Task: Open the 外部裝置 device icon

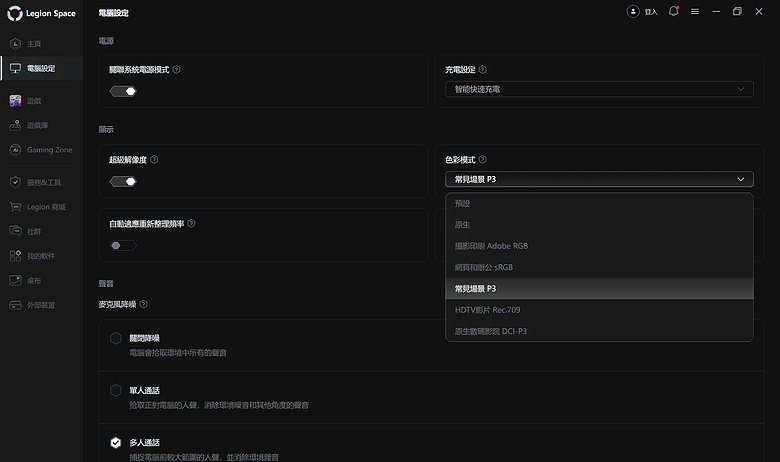Action: coord(15,305)
